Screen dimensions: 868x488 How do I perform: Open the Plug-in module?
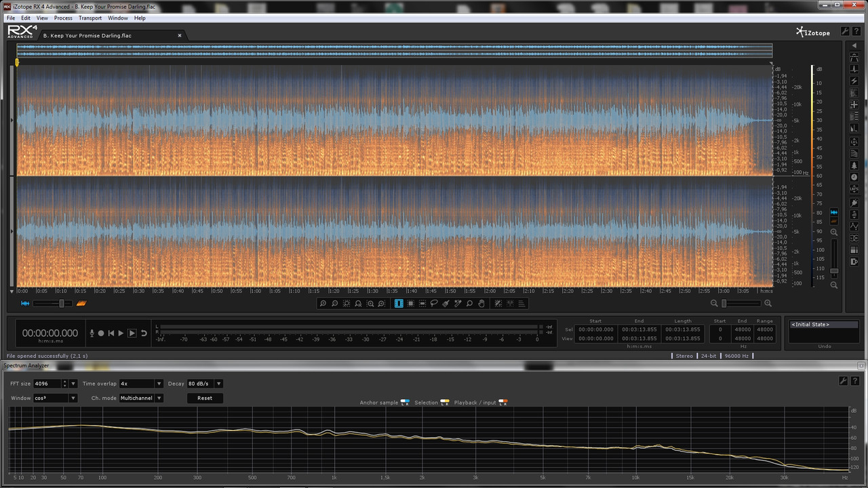point(854,203)
